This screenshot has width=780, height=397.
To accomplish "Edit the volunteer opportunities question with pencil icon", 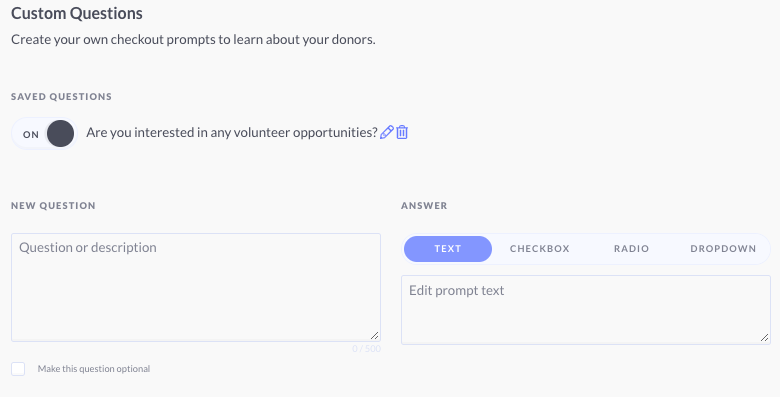I will tap(387, 132).
